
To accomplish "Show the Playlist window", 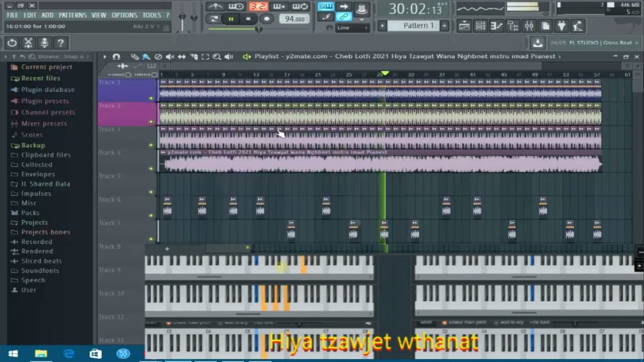I will point(464,26).
